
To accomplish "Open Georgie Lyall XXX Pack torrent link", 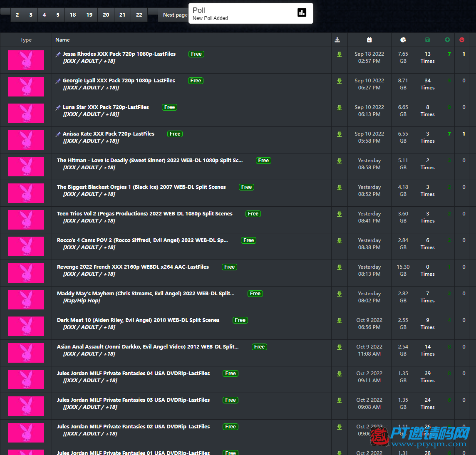I will click(x=119, y=81).
